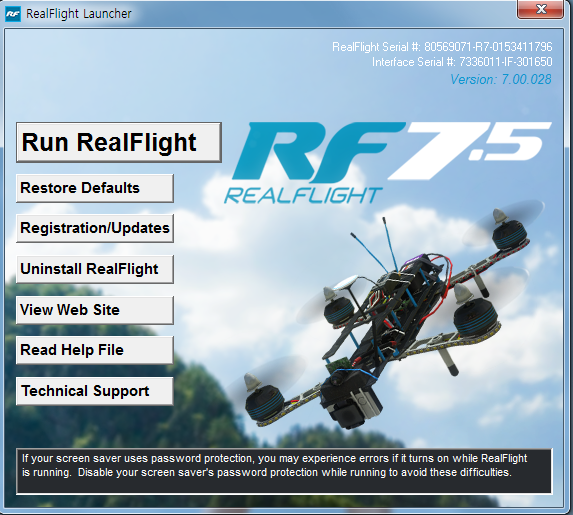Click the REALFLIGHT wordmark under the logo
The height and width of the screenshot is (515, 573).
pos(303,195)
